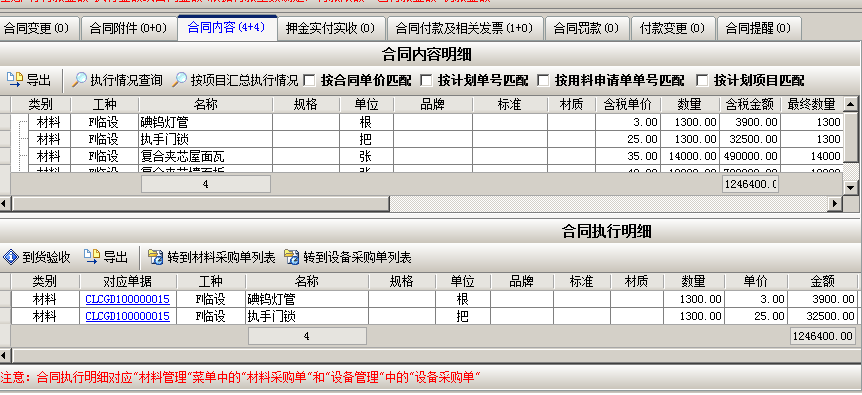Click upper table horizontal scrollbar right arrow
The width and height of the screenshot is (862, 395).
coord(836,204)
